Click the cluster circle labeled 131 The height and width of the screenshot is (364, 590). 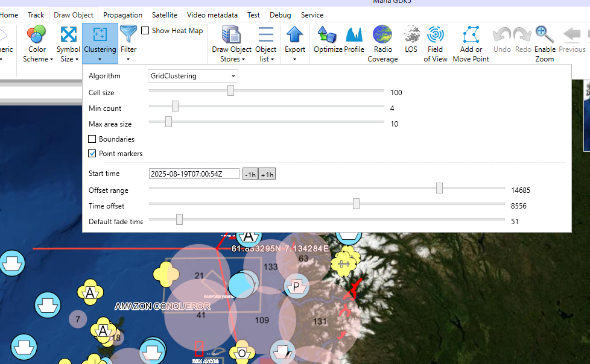tap(320, 321)
